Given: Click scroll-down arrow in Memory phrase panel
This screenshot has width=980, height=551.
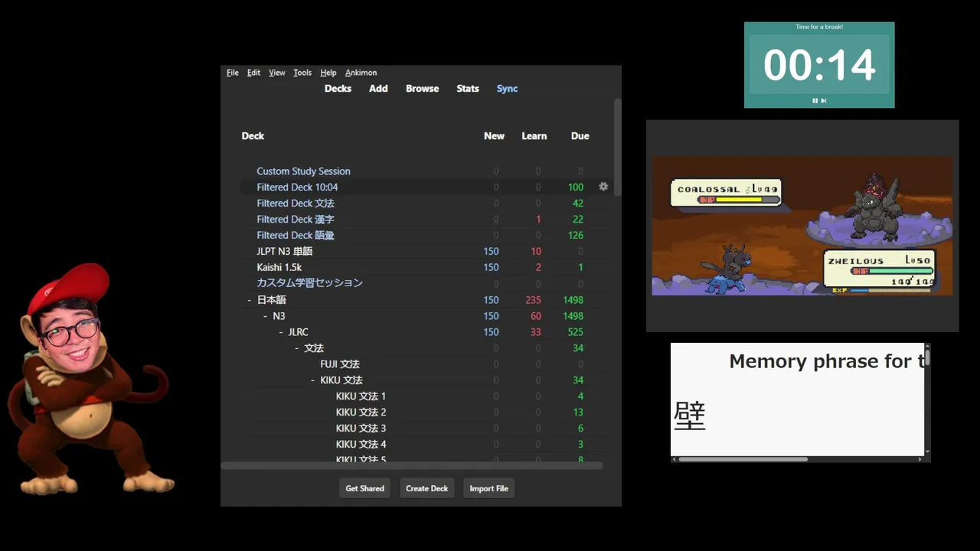Looking at the screenshot, I should 927,452.
